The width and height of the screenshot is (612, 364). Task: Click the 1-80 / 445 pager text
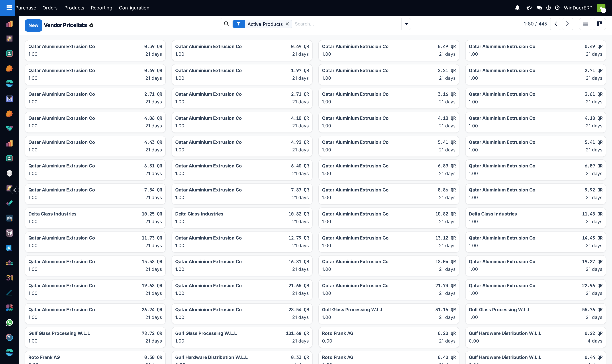click(x=535, y=24)
